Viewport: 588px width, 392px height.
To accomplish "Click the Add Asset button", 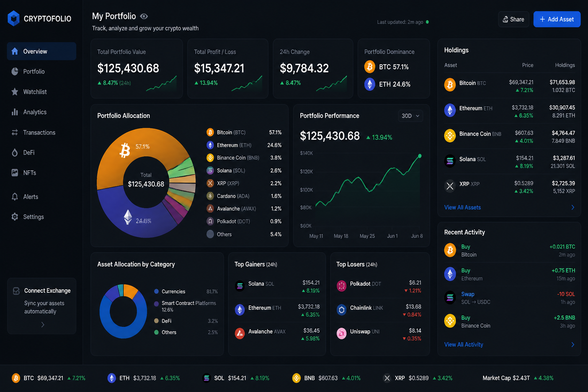I will pyautogui.click(x=557, y=19).
